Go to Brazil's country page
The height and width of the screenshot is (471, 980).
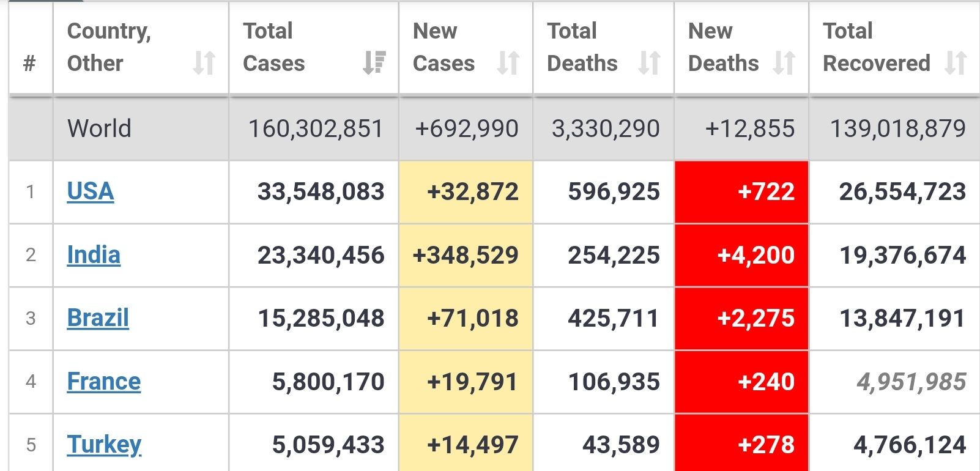tap(98, 318)
